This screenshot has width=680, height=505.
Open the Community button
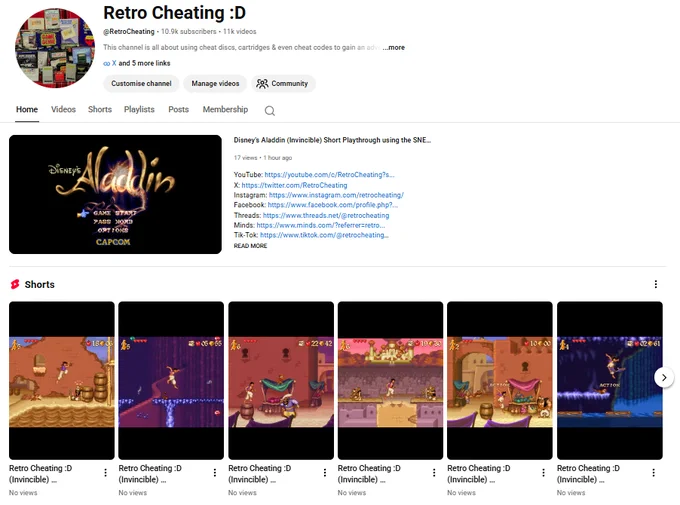tap(283, 83)
